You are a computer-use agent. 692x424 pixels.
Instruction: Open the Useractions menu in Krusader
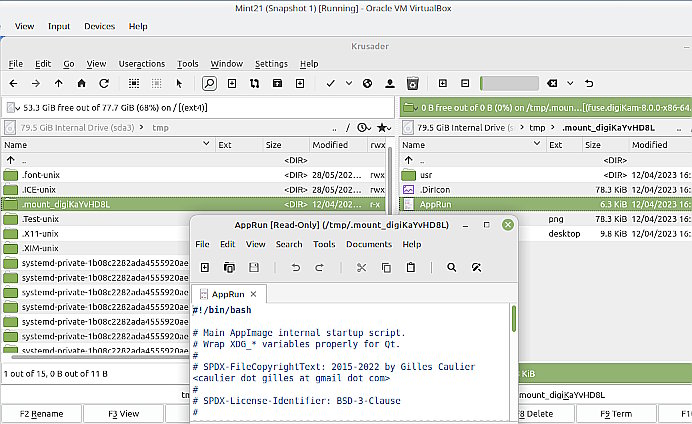(x=142, y=64)
